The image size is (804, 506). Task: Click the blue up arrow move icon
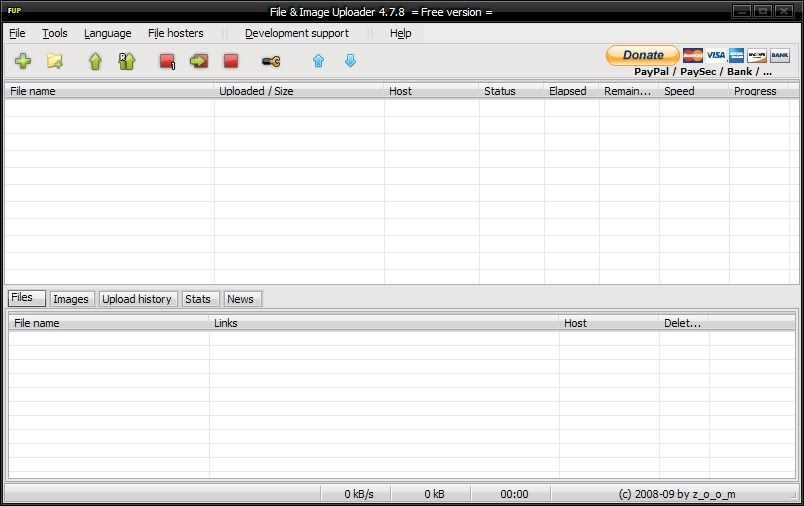coord(318,61)
